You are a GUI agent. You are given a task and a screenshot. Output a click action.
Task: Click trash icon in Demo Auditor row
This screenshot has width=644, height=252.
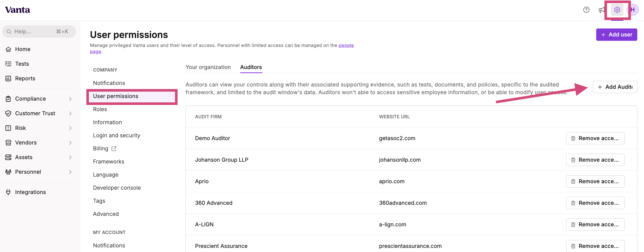[x=573, y=138]
